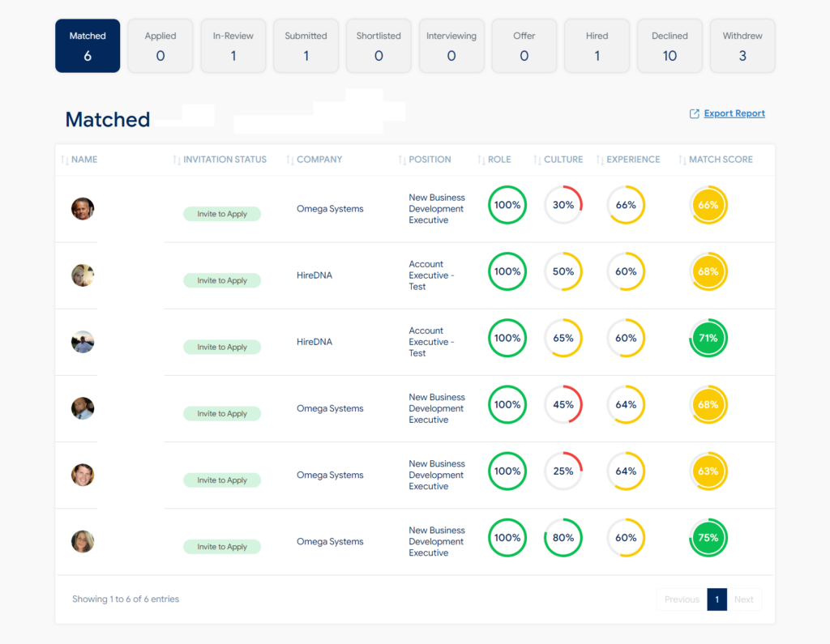Switch to the Applied tab
Viewport: 830px width, 644px height.
pyautogui.click(x=160, y=45)
